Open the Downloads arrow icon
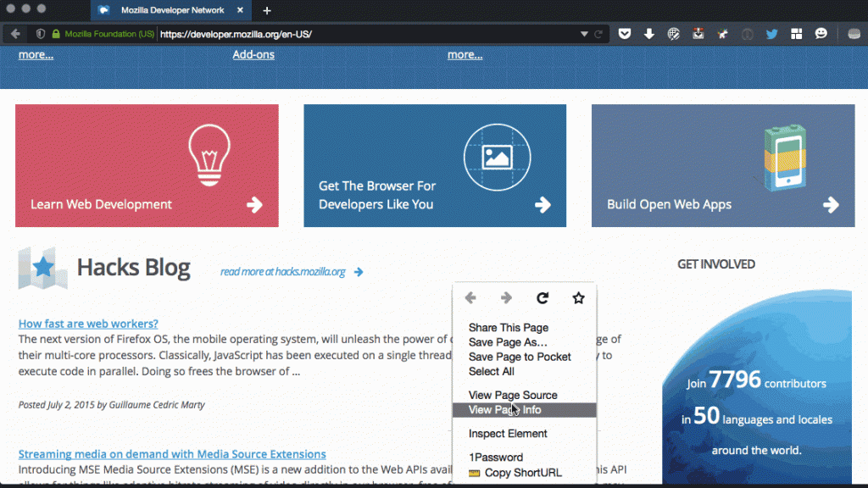868x488 pixels. click(648, 34)
